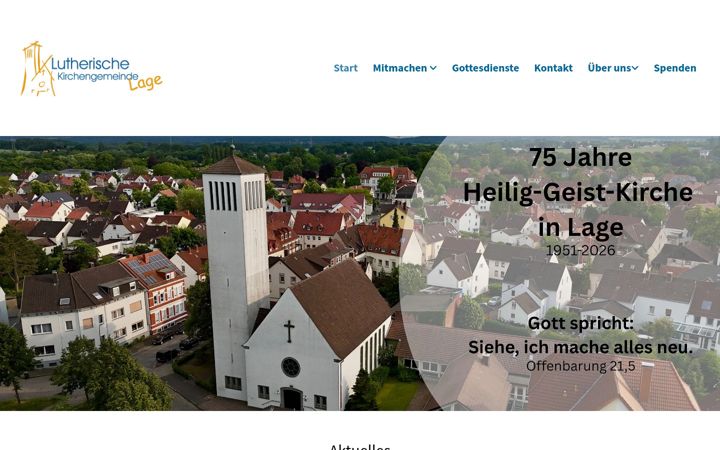The image size is (720, 450).
Task: Click the 'in Lage' headline text
Action: point(580,227)
